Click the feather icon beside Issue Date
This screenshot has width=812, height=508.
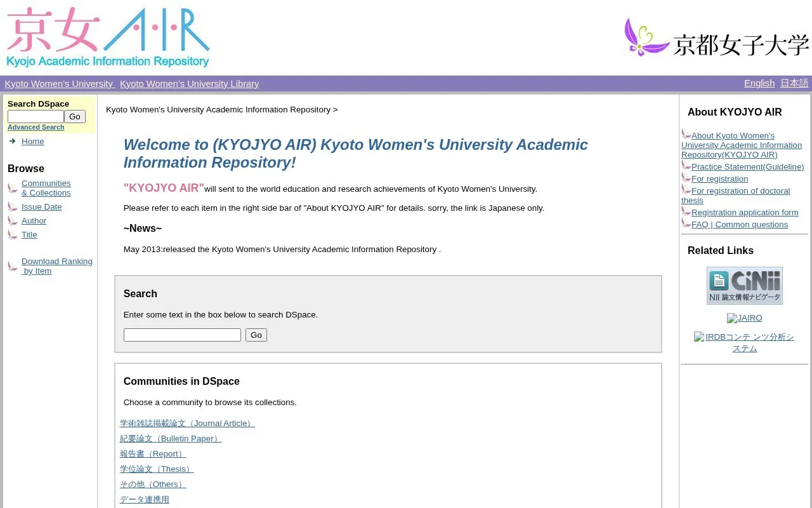tap(13, 207)
